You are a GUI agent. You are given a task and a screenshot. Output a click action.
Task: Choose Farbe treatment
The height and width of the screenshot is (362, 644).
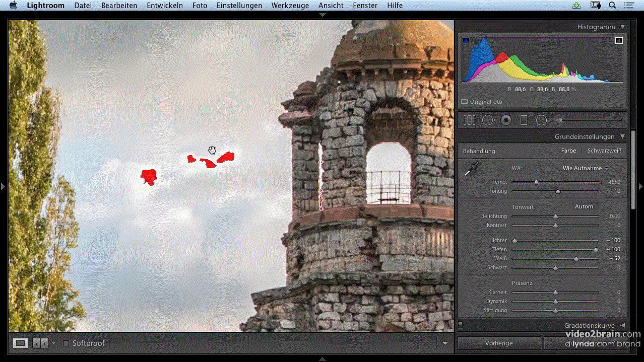click(568, 151)
